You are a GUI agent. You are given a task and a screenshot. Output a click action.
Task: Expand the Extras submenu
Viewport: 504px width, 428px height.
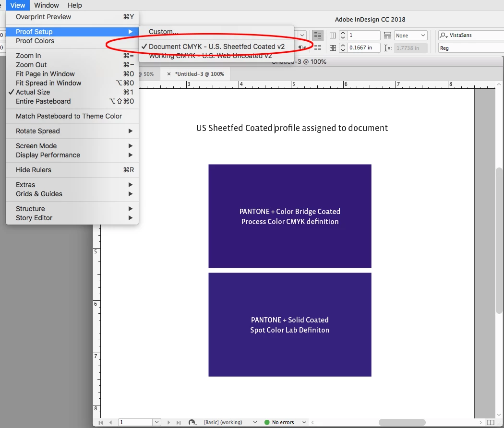point(130,185)
